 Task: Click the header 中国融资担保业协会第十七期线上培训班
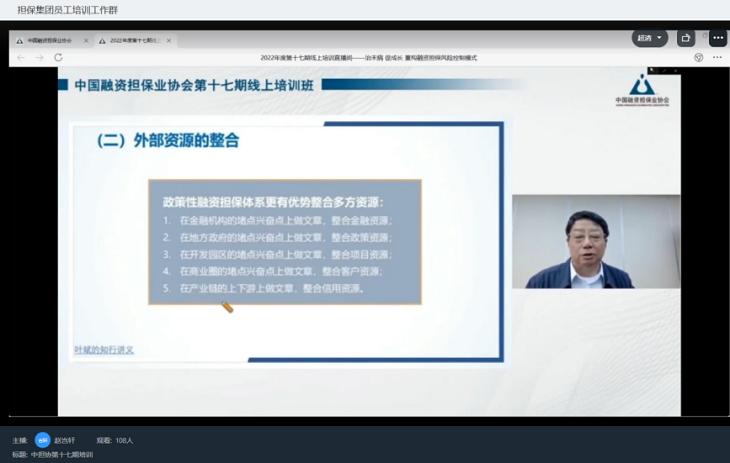click(194, 85)
